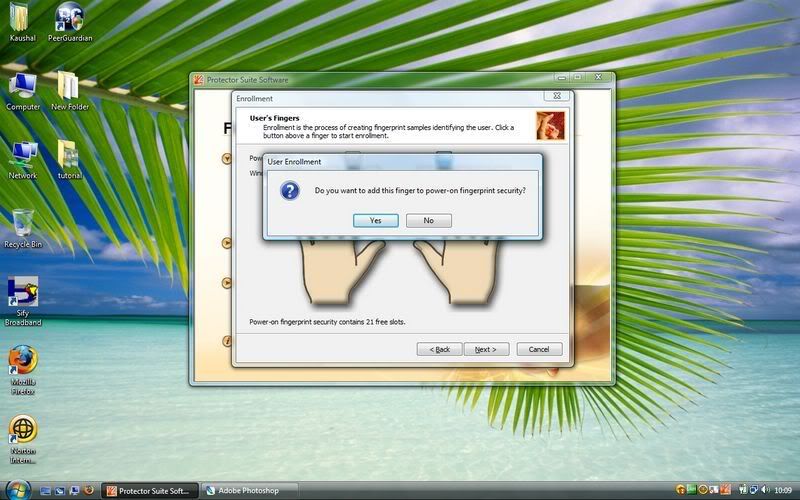800x500 pixels.
Task: Open the Kaushal folder on desktop
Action: [x=22, y=22]
